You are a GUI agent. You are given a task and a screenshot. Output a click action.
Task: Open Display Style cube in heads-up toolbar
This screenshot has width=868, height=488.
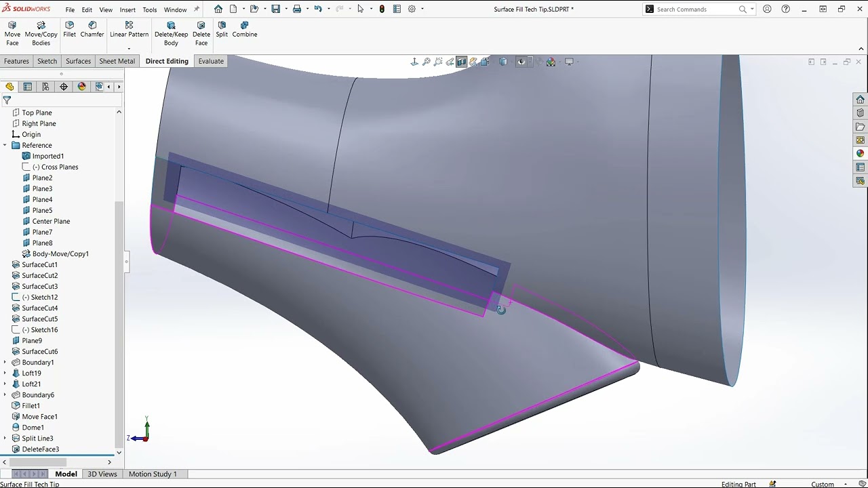(x=503, y=62)
